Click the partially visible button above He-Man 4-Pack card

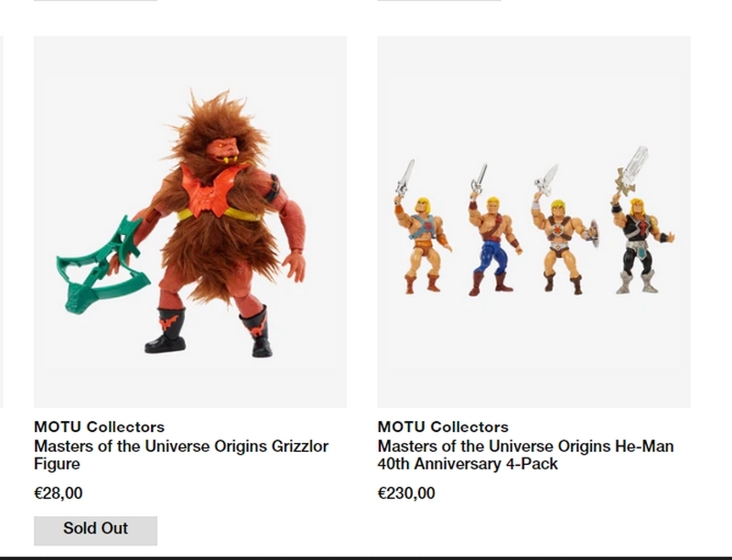(439, 1)
